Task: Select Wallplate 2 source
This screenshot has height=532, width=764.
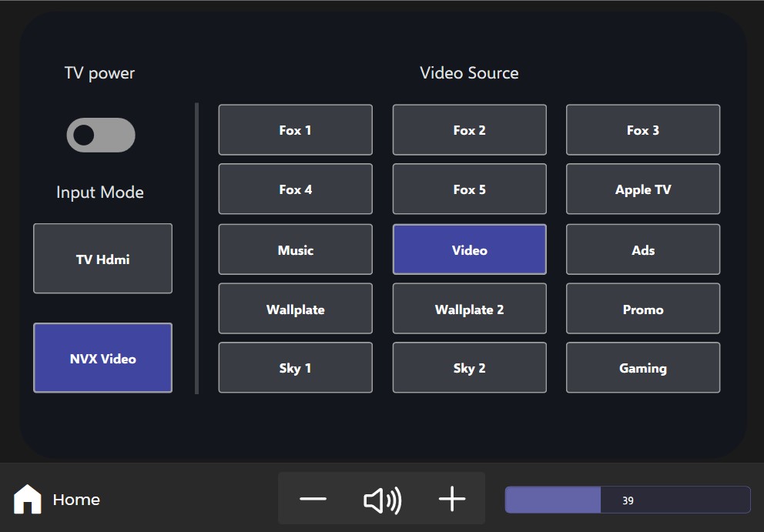Action: pyautogui.click(x=469, y=308)
